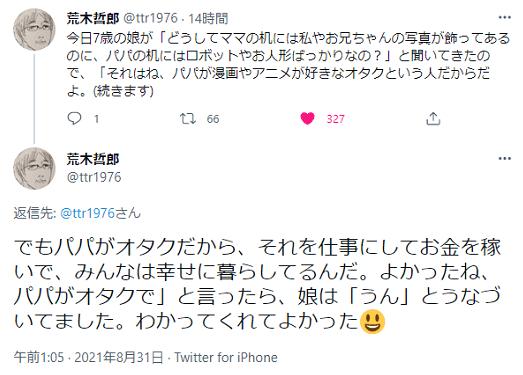Click the retweet arrows icon
This screenshot has height=375, width=523.
[188, 118]
